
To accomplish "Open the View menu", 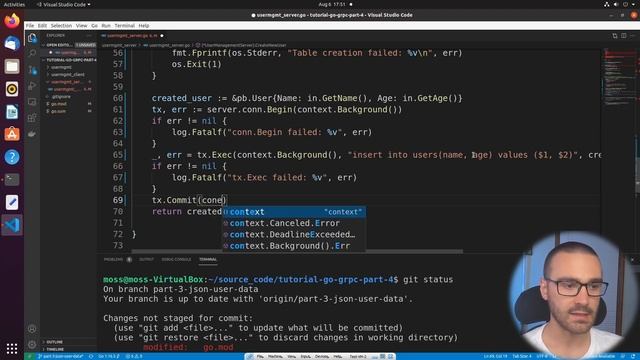I will (82, 25).
